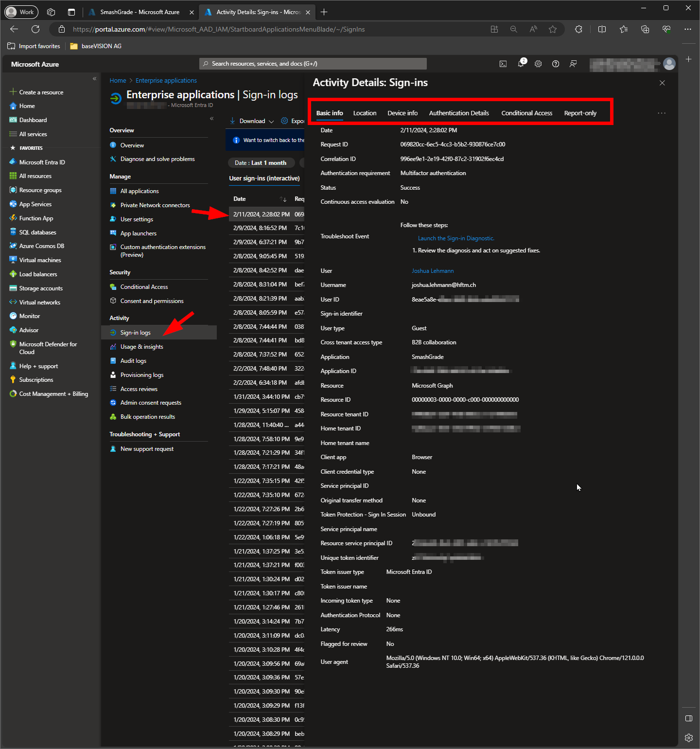Select sign-in row 2/9/2024, 8:16:52 PM

[266, 228]
